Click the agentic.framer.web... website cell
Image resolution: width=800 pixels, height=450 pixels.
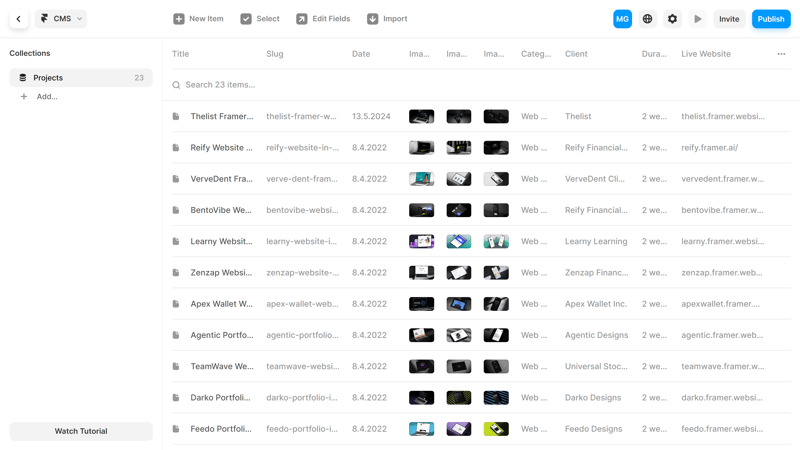pos(722,335)
